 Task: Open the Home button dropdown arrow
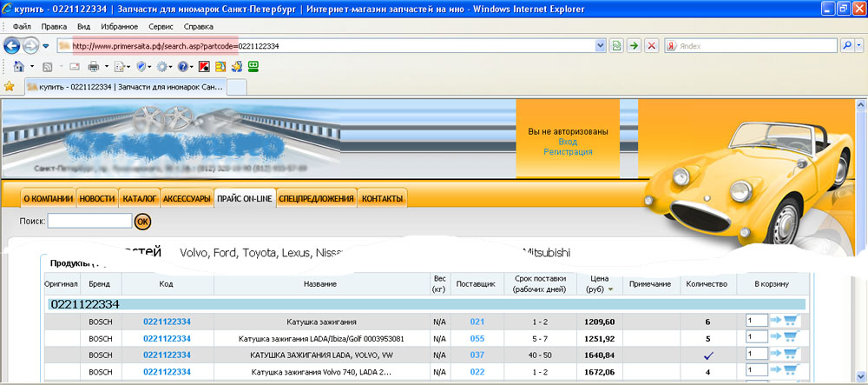[x=32, y=67]
